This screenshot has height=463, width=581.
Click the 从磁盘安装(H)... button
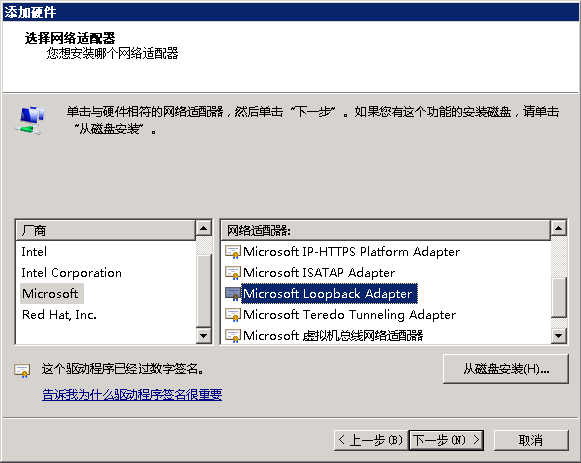(x=506, y=369)
